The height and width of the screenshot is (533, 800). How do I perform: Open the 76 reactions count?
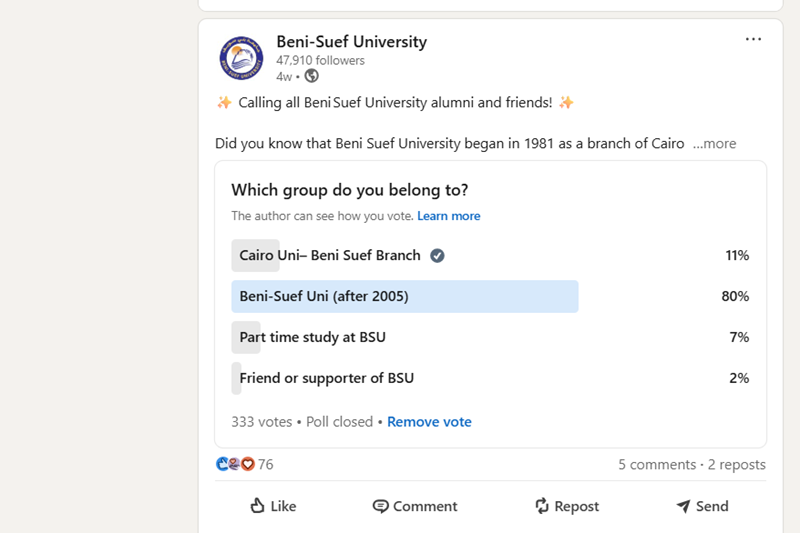pyautogui.click(x=265, y=464)
